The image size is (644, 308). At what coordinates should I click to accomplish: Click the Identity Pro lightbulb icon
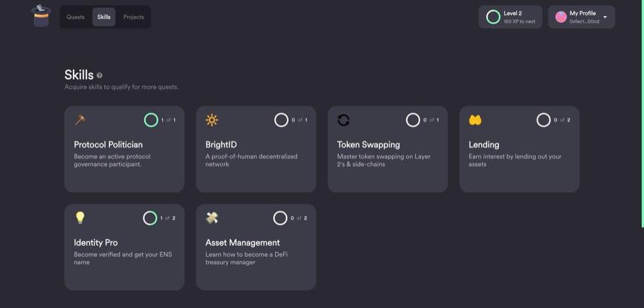pyautogui.click(x=80, y=218)
